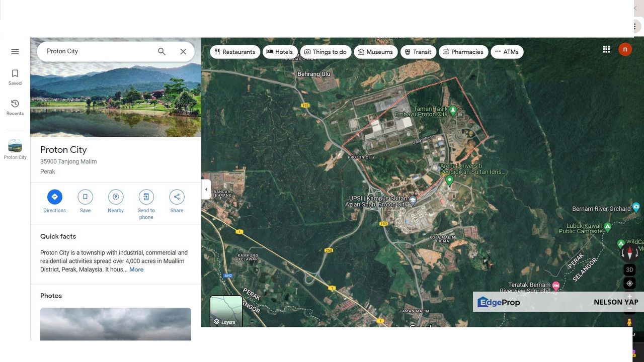
Task: Open the Layers switcher
Action: tap(225, 311)
